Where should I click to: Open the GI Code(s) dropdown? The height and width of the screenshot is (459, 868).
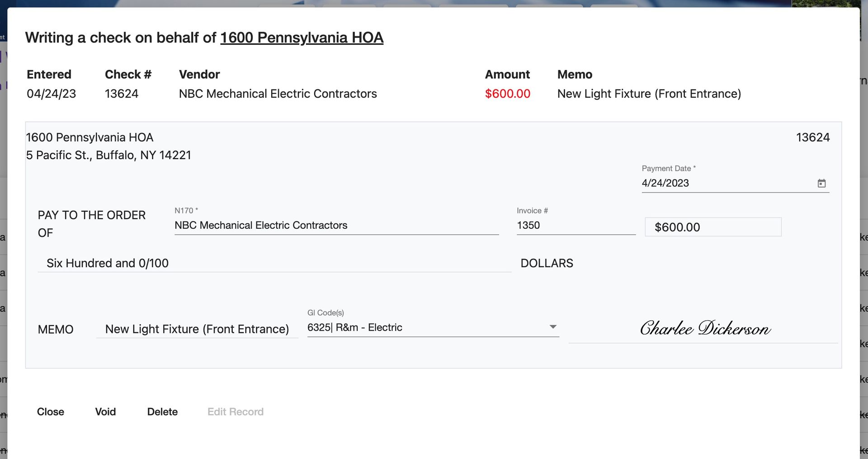point(433,327)
